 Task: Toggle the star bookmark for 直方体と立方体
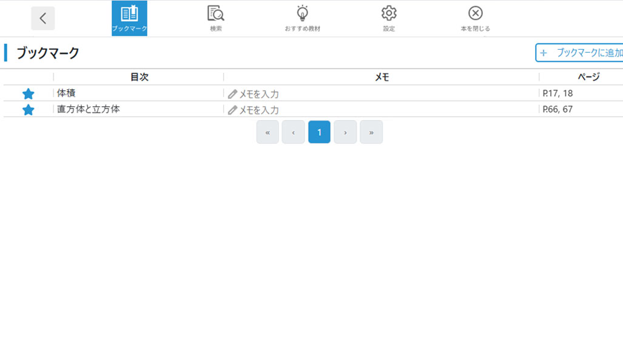click(28, 110)
